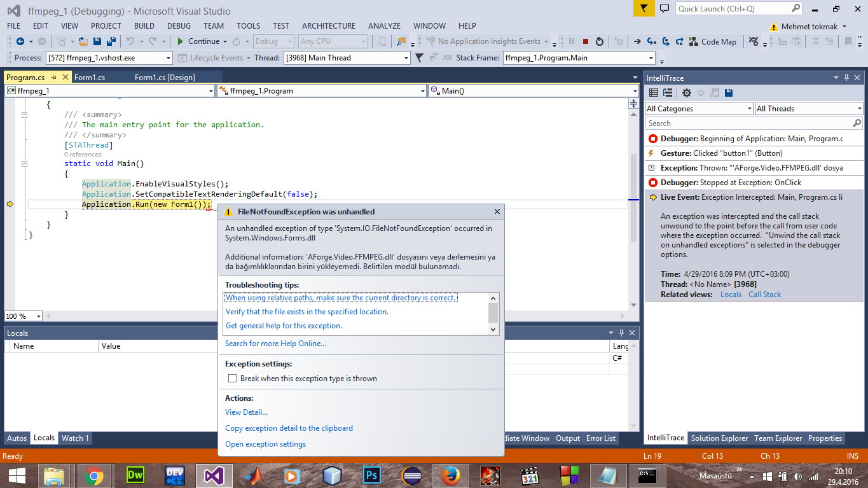Restart debugging with the circular arrow icon
The height and width of the screenshot is (488, 868).
600,41
